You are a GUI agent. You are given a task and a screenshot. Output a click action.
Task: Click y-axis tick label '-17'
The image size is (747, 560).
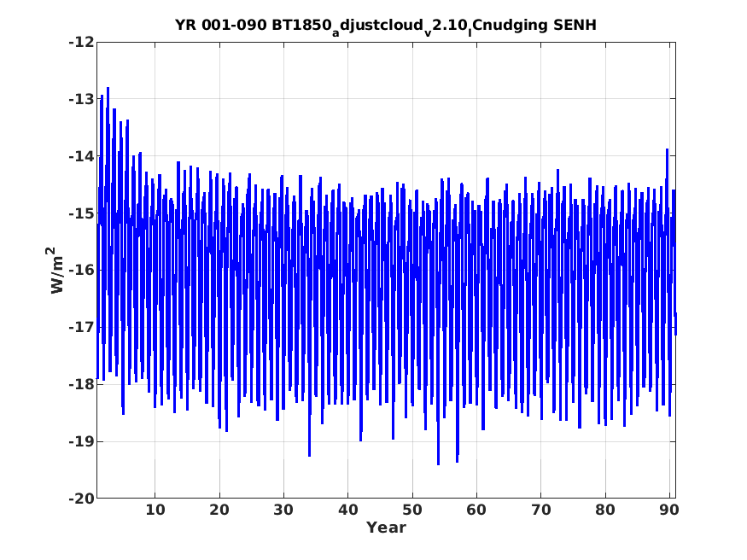coord(81,327)
